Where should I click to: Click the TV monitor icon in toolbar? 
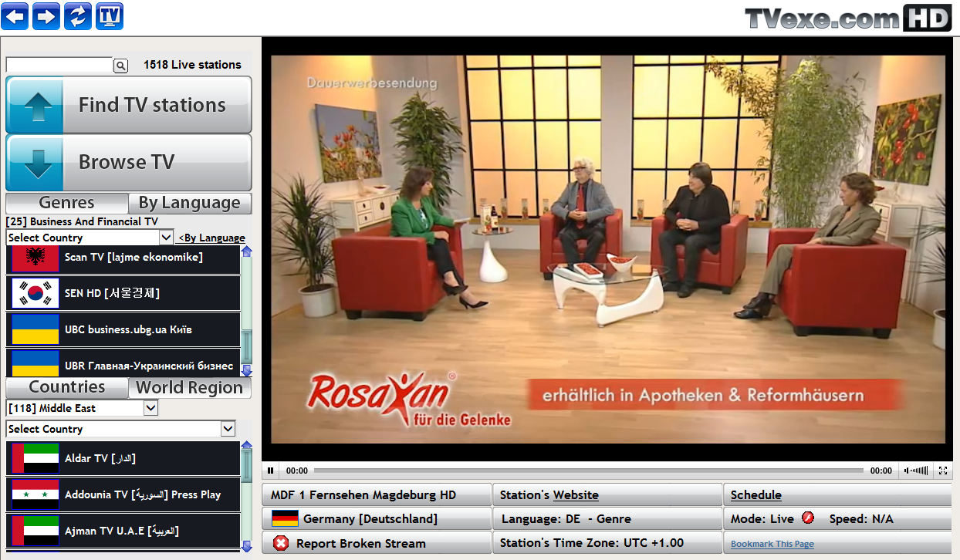click(x=110, y=15)
